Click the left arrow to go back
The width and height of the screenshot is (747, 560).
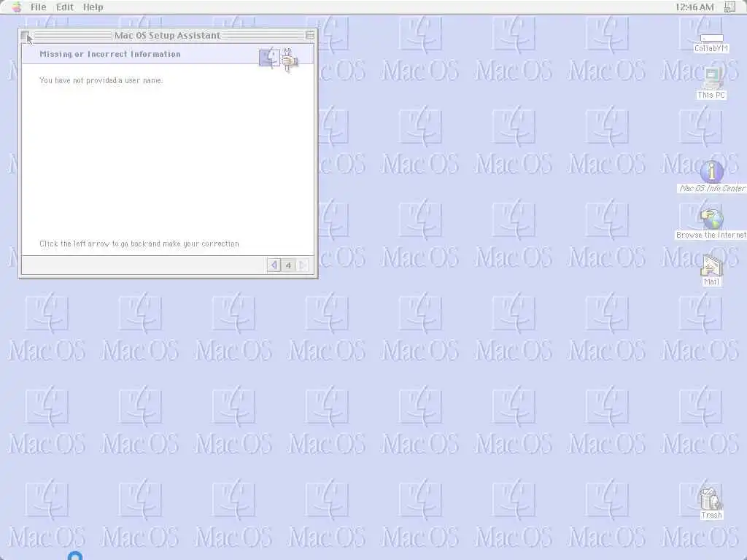coord(274,265)
